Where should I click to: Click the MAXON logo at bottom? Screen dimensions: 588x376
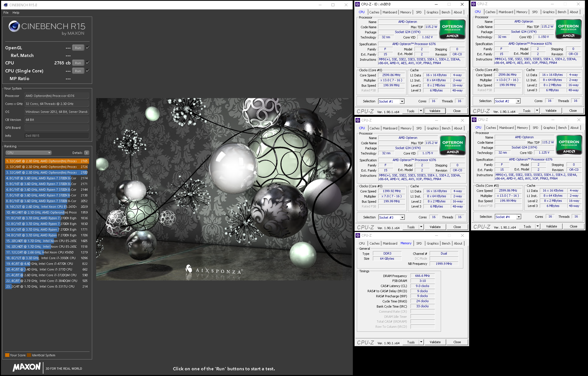click(x=27, y=367)
